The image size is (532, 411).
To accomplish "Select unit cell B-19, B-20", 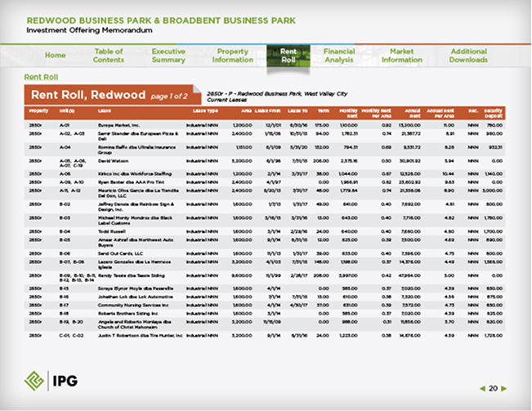I will pos(71,322).
